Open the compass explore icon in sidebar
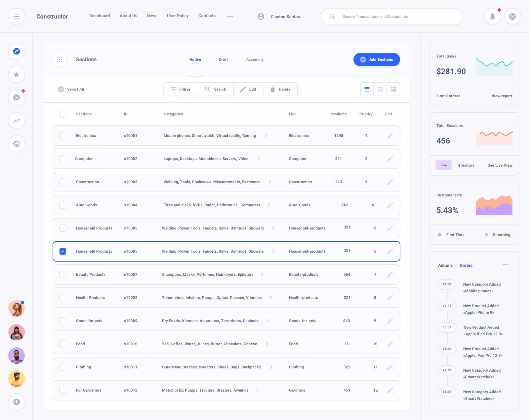 coord(17,51)
